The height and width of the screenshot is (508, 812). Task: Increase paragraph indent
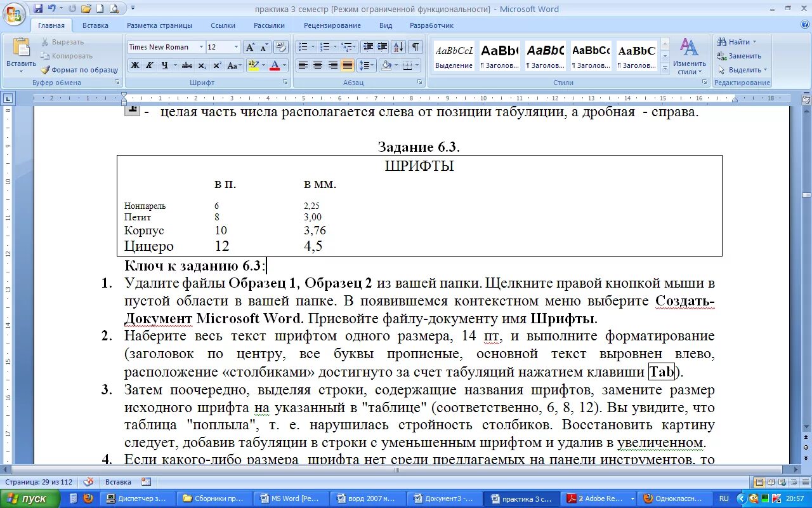pos(383,47)
